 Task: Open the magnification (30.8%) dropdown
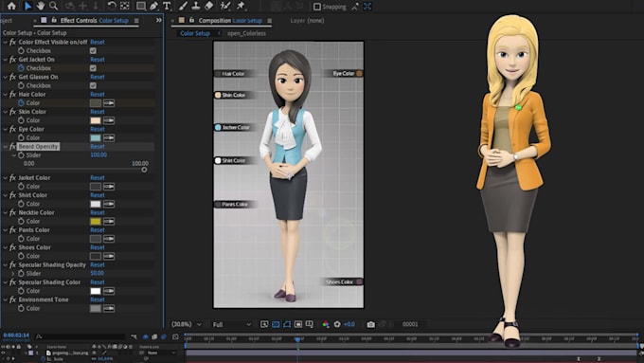point(187,324)
